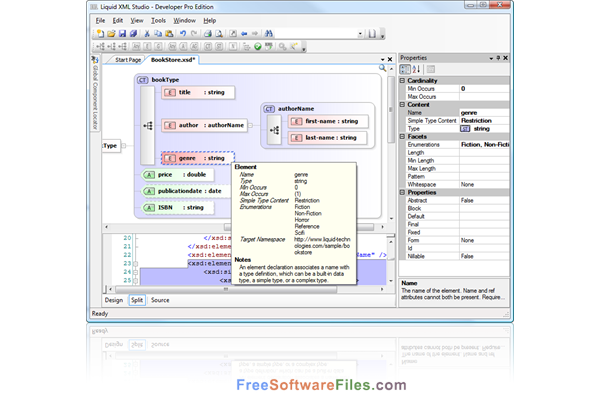The width and height of the screenshot is (600, 400).
Task: Click the Name property value genre
Action: 484,113
